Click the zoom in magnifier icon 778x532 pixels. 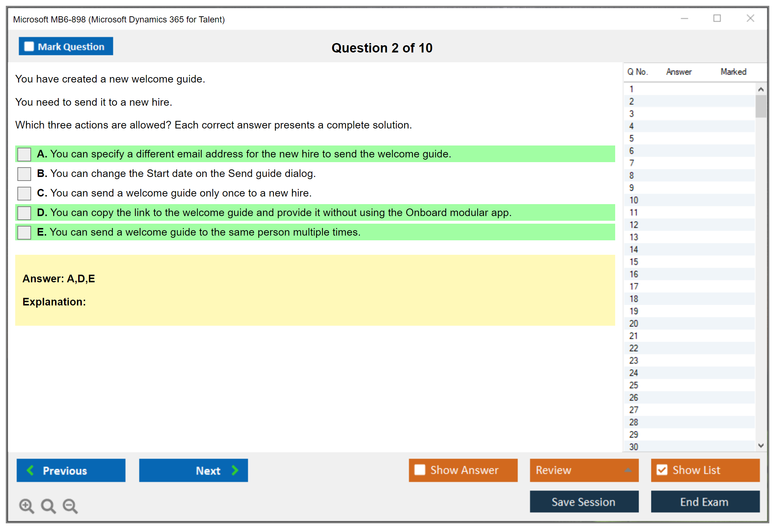26,506
